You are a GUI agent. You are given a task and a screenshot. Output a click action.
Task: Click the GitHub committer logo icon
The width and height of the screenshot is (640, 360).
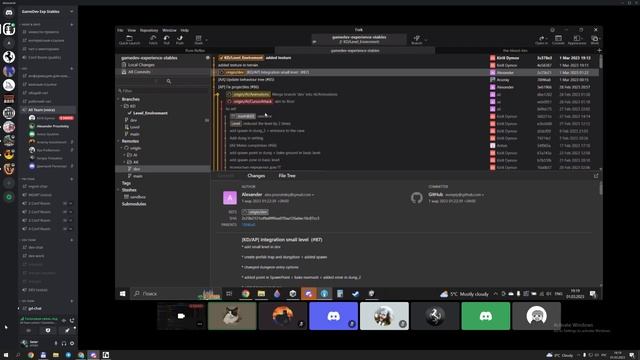[x=416, y=198]
